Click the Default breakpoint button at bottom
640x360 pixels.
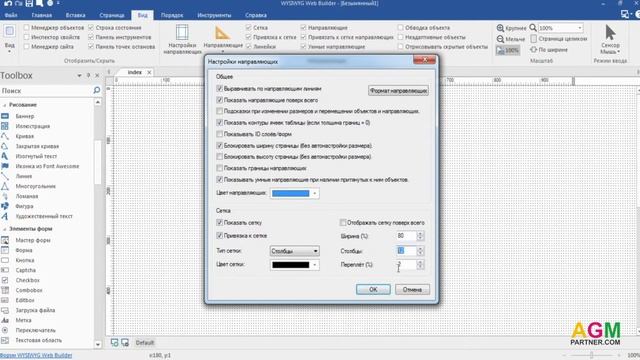(x=144, y=342)
